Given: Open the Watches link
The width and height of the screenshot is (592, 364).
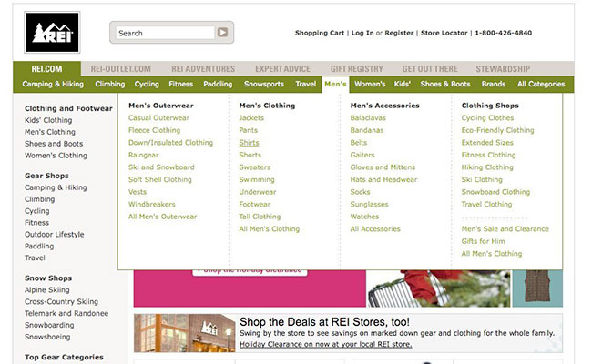Looking at the screenshot, I should click(364, 217).
